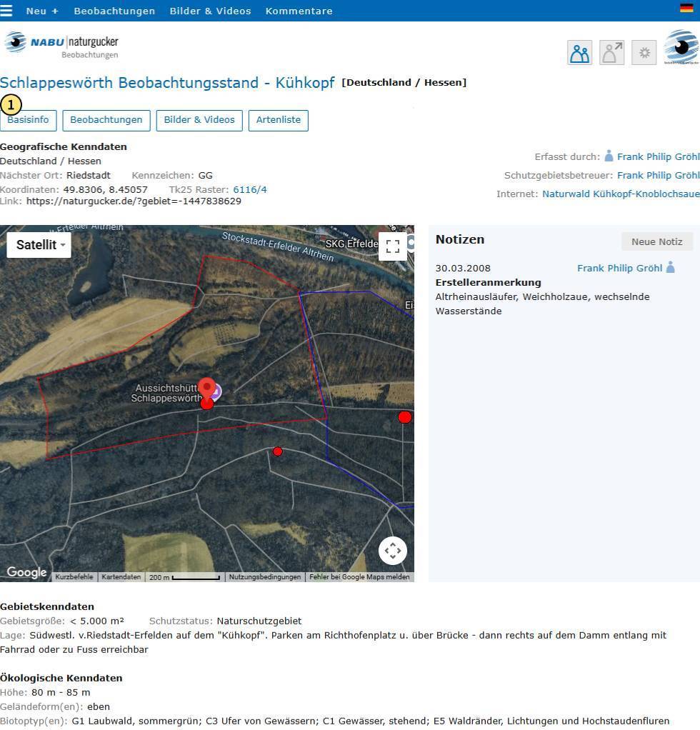
Task: Expand the Satellit map type dropdown
Action: [x=39, y=244]
